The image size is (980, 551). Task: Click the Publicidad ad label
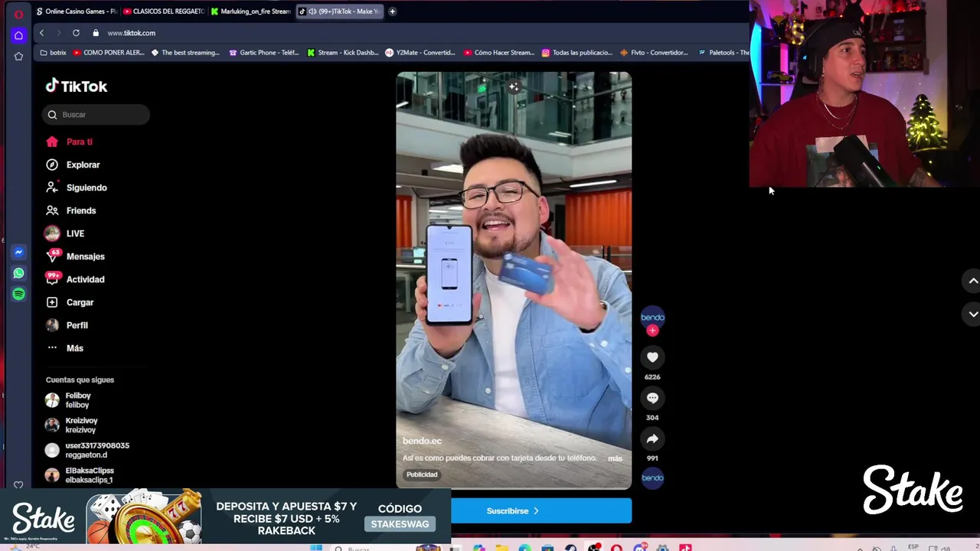tap(422, 474)
